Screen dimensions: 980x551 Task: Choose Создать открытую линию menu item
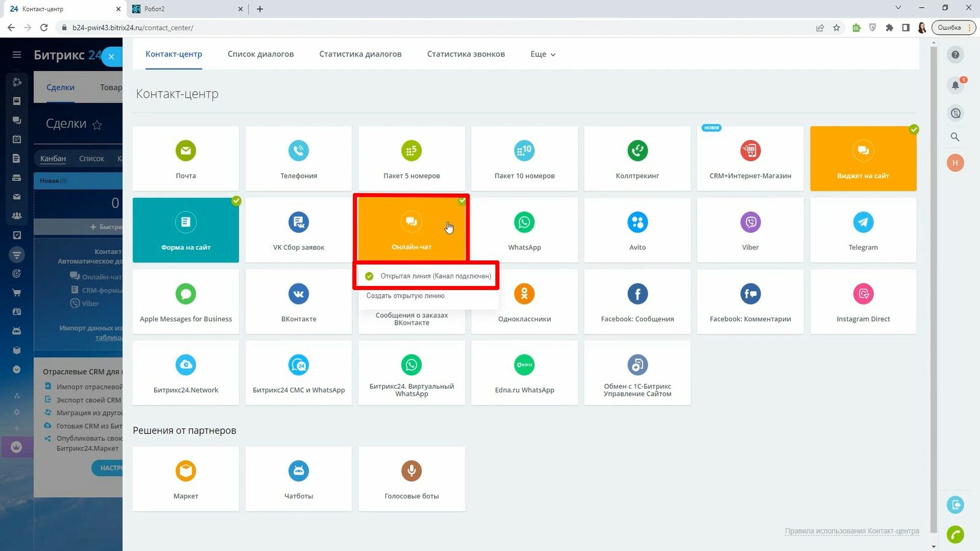click(x=405, y=296)
